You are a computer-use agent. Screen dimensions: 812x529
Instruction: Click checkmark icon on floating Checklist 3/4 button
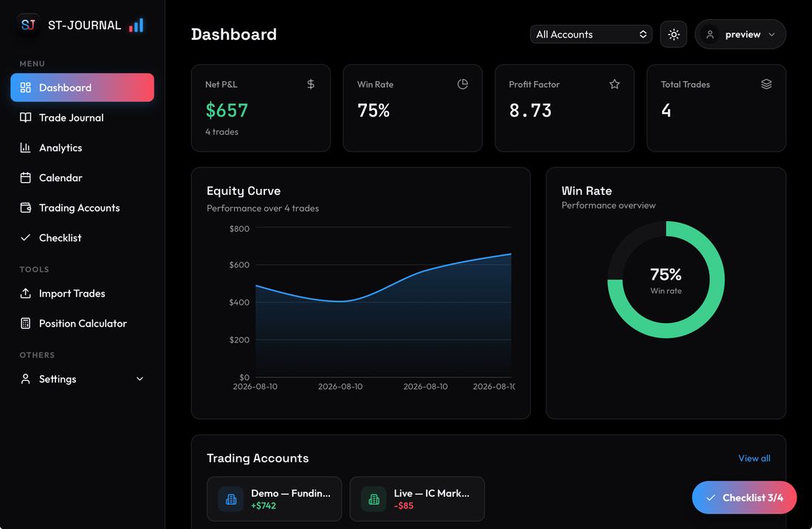tap(710, 497)
